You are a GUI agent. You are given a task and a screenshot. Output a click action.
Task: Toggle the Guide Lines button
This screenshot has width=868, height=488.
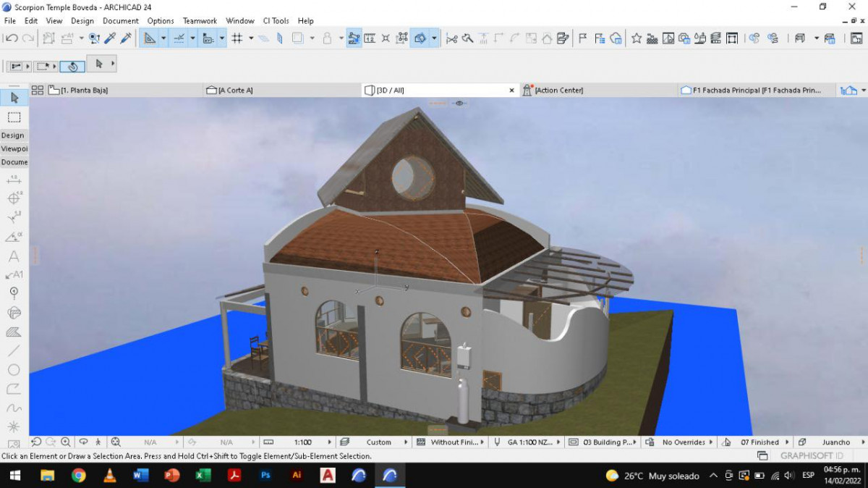pos(150,38)
